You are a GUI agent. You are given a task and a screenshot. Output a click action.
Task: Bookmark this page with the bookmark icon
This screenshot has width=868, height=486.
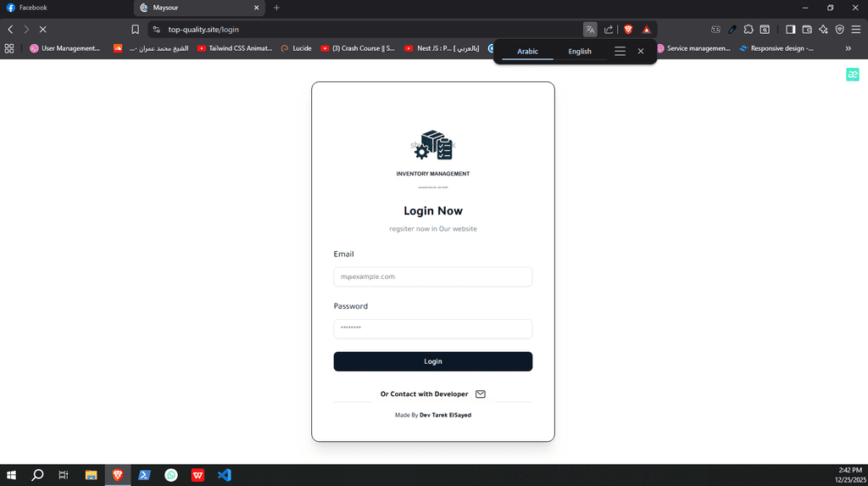135,30
